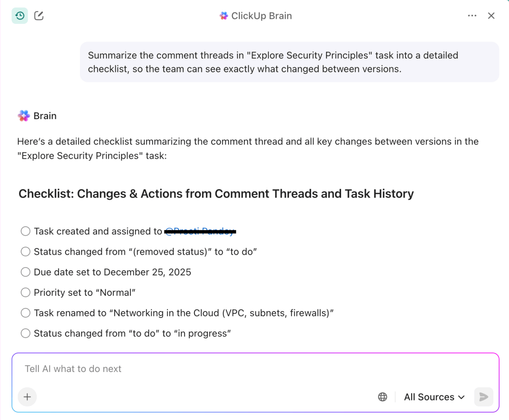Screen dimensions: 509x420
Task: Check the "Task created and assigned" item
Action: (25, 231)
